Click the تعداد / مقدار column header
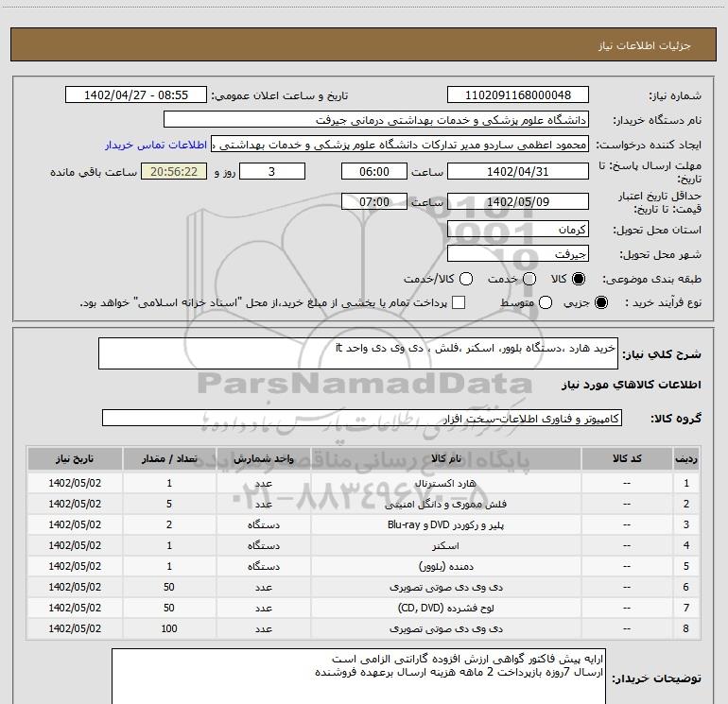 [x=169, y=458]
